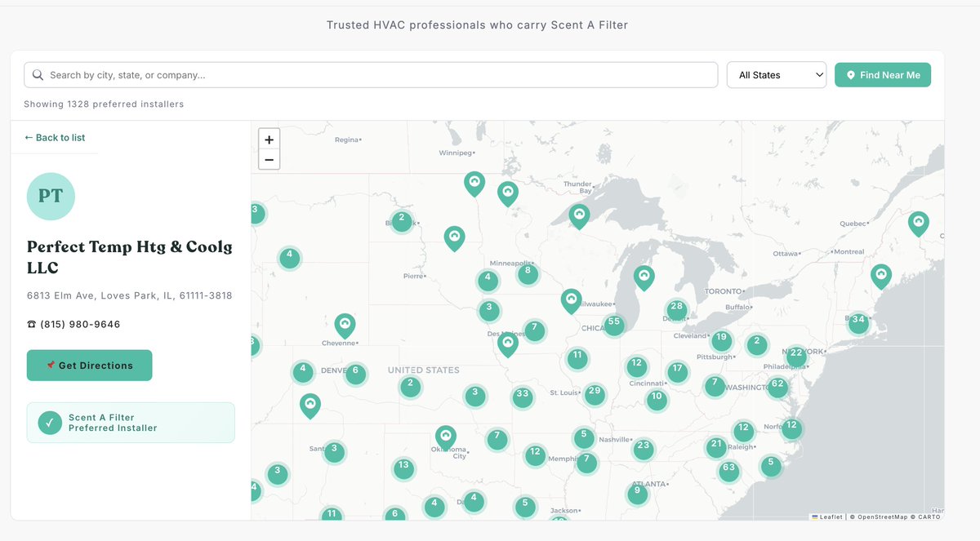The width and height of the screenshot is (980, 541).
Task: Open the All States dropdown
Action: [777, 75]
